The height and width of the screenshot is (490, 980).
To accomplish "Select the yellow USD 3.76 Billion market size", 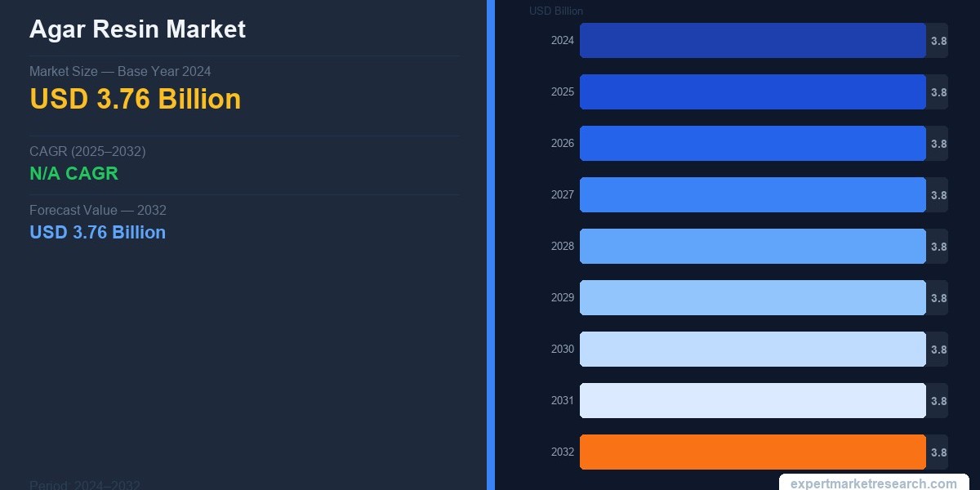I will (x=135, y=99).
